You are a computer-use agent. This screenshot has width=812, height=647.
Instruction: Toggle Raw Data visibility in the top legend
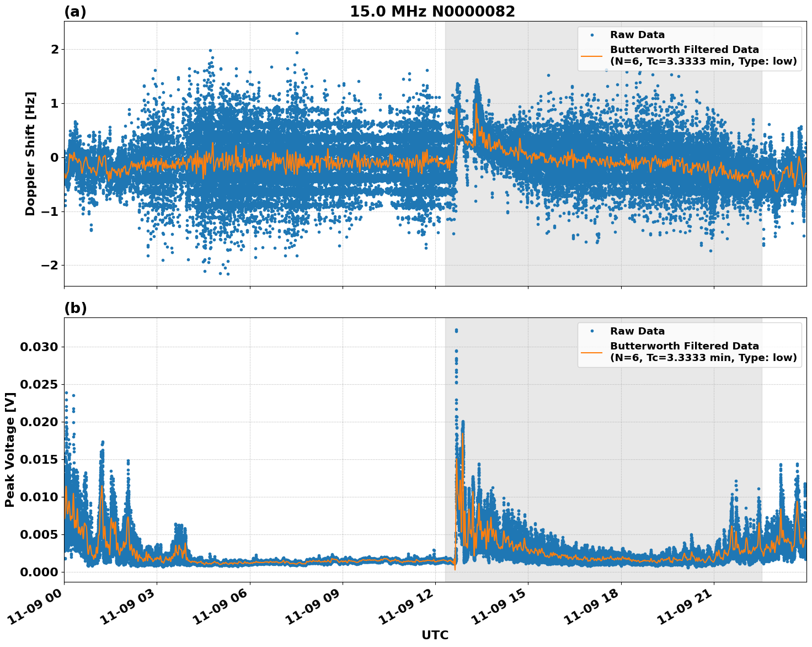click(630, 34)
